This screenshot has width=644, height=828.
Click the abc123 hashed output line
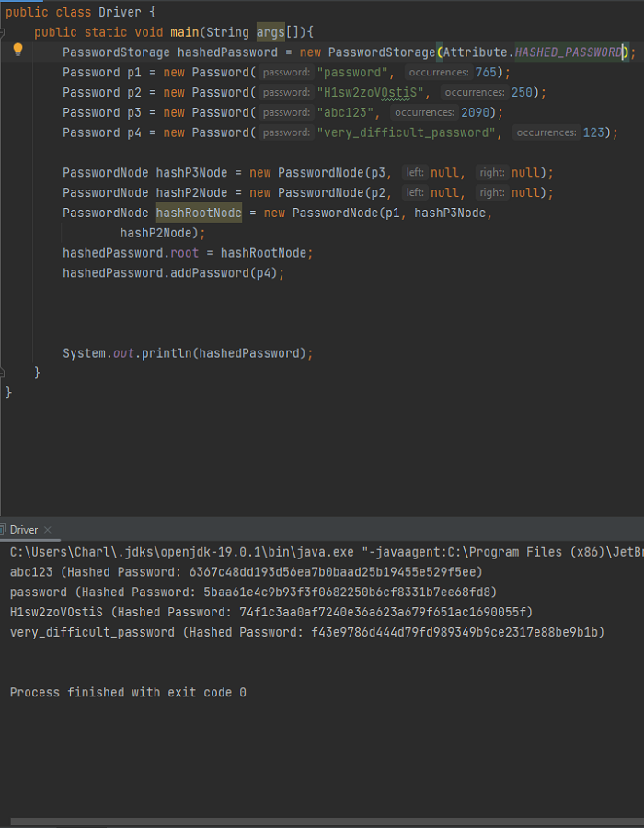point(246,572)
